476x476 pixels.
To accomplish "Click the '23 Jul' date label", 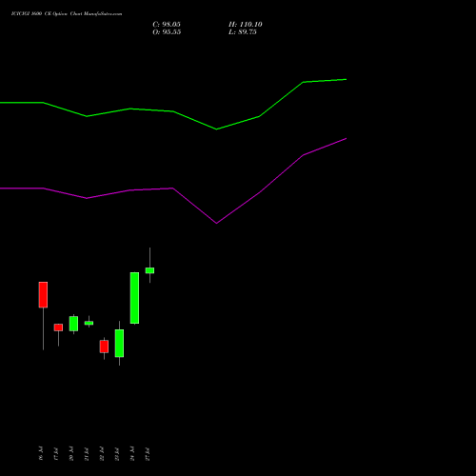I will point(117,453).
